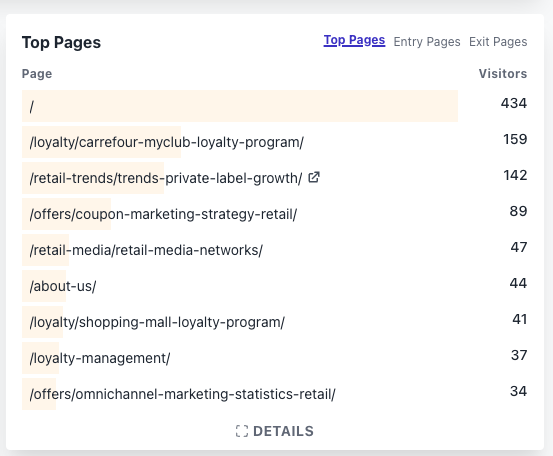Open external link icon for private-label-growth page
553x456 pixels.
pos(314,177)
